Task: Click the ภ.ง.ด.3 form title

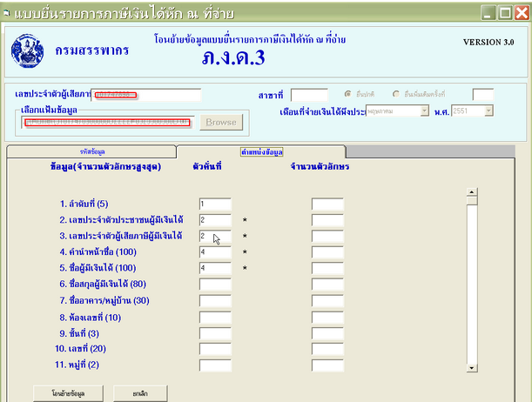Action: click(233, 57)
